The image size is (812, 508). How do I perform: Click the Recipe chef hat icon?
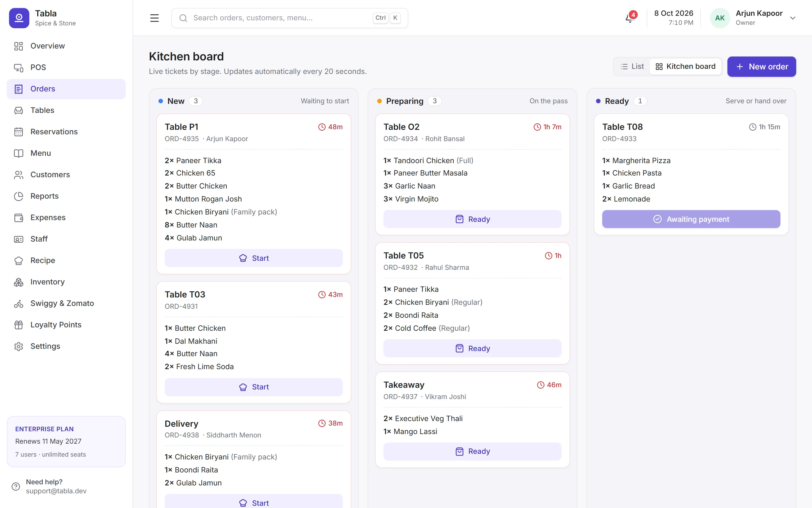18,261
